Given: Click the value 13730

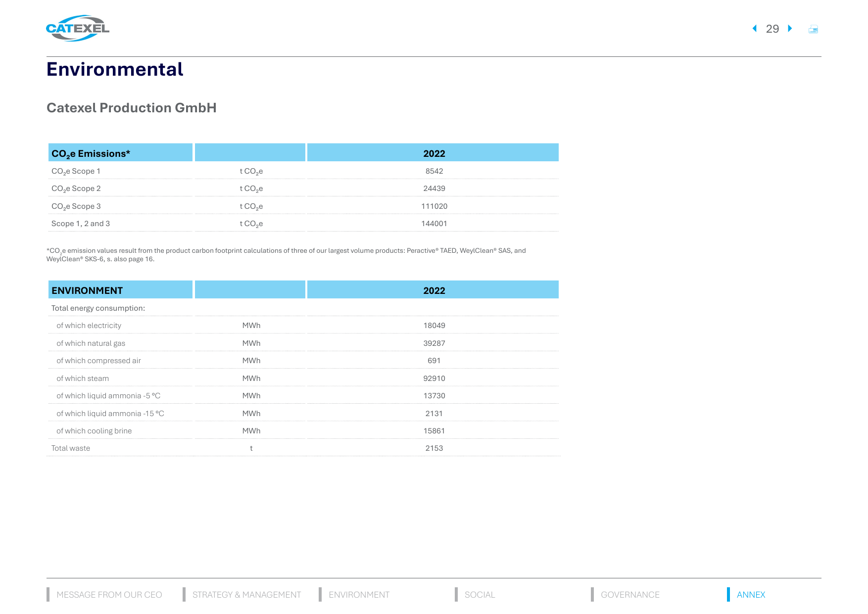Looking at the screenshot, I should pos(434,396).
